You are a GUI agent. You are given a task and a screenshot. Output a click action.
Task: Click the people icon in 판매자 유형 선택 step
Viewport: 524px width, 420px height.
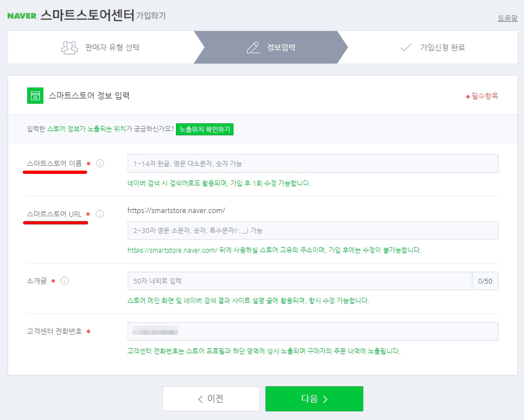pos(70,47)
